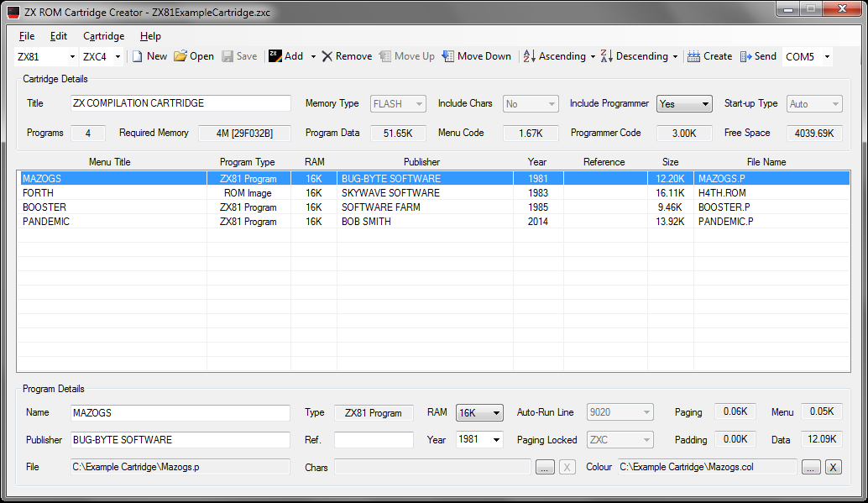Click the Program Type column header
The width and height of the screenshot is (868, 503).
[248, 162]
